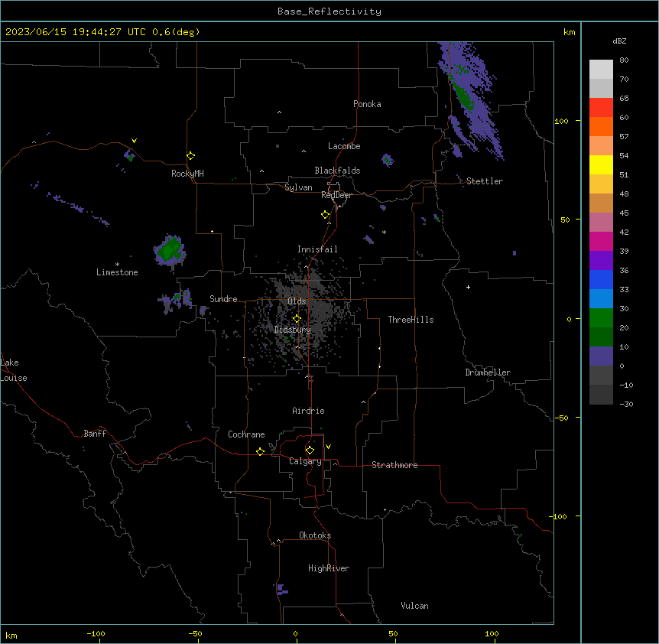Viewport: 659px width, 644px height.
Task: Click the HighRiver town label
Action: click(x=329, y=568)
